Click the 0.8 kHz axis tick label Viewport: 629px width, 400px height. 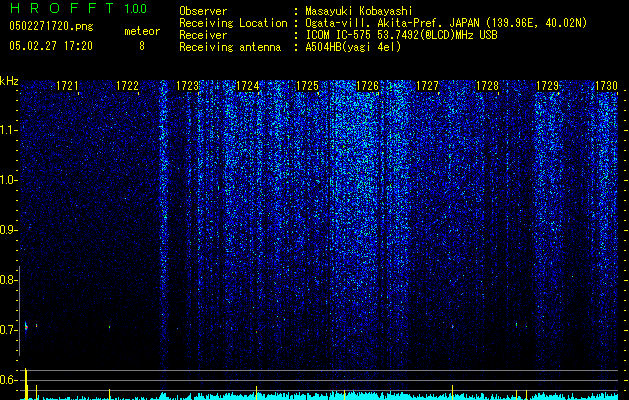coord(8,280)
